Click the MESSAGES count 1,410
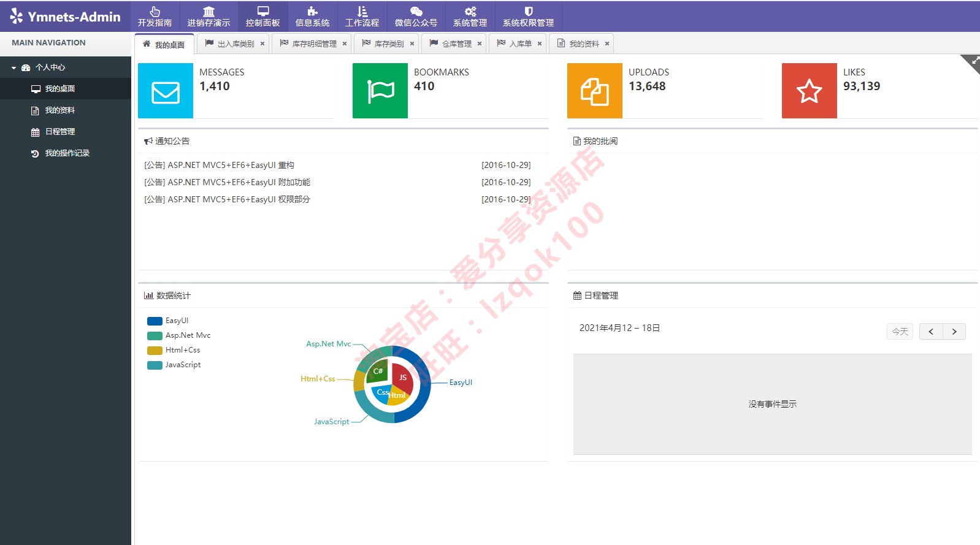The width and height of the screenshot is (980, 545). click(x=215, y=86)
